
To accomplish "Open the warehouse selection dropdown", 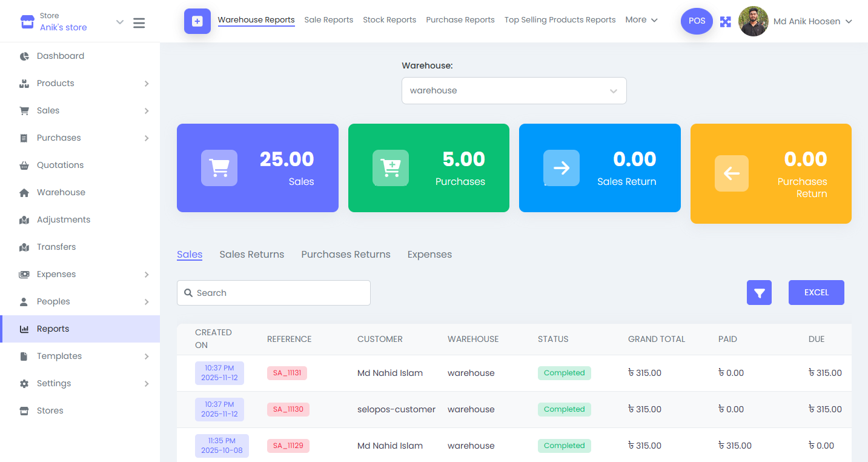I will tap(514, 90).
